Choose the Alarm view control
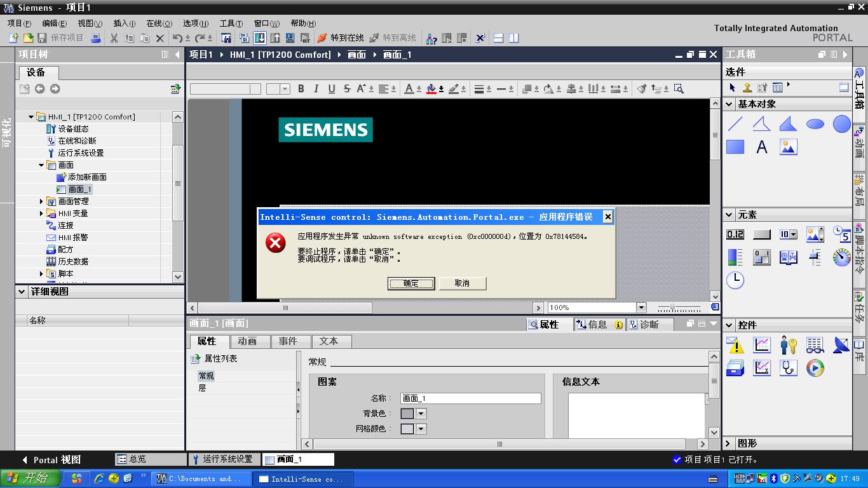 [x=735, y=345]
